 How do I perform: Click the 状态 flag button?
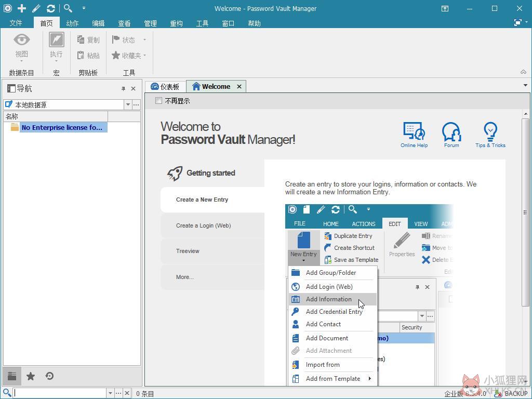(x=124, y=40)
